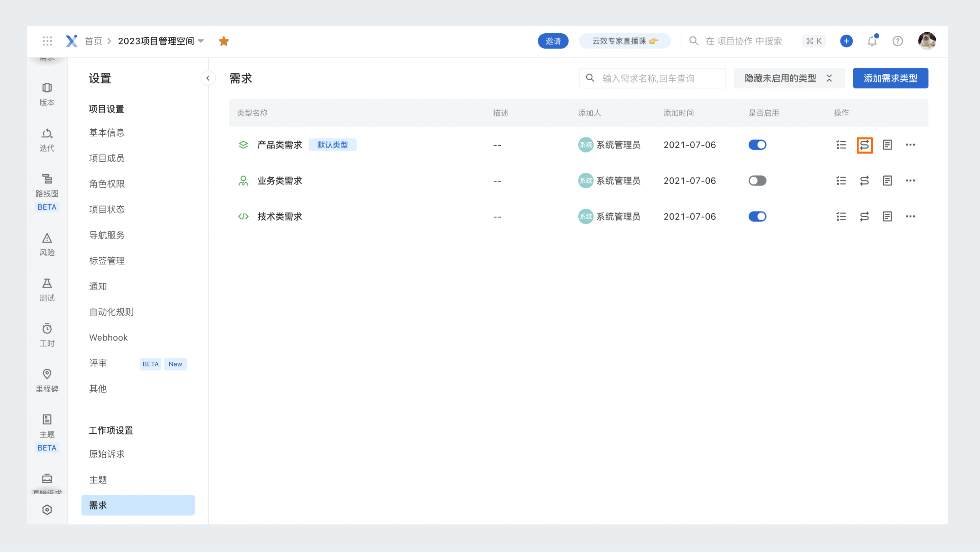Open 角色权限 settings
The image size is (980, 553).
pyautogui.click(x=107, y=184)
